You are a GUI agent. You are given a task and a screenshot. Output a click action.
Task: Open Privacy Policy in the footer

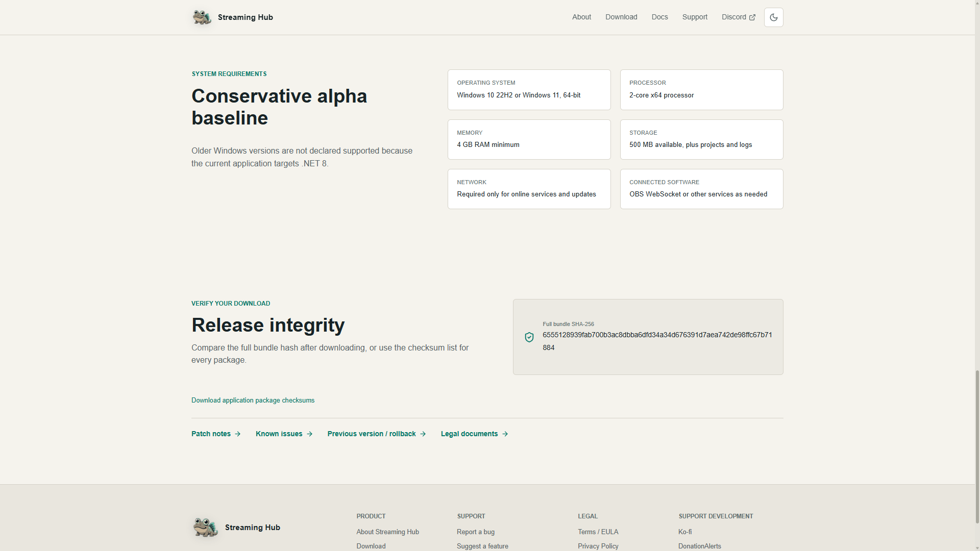pyautogui.click(x=598, y=546)
